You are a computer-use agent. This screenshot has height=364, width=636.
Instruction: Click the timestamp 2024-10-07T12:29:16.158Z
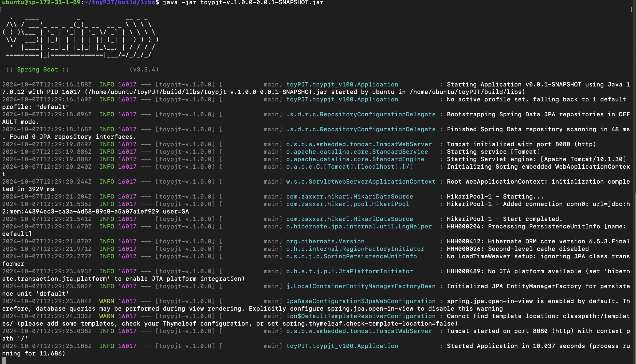[x=47, y=85]
